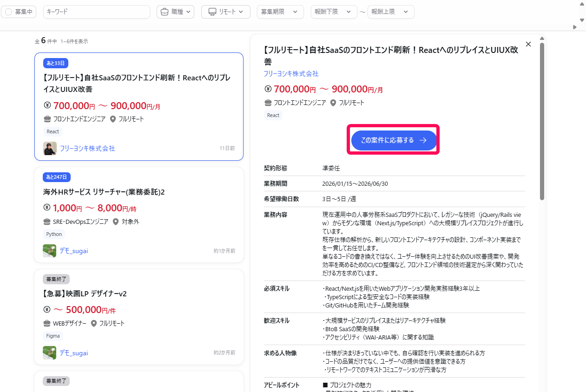Open フリーヨシキ株式会社 link in first job card
This screenshot has height=392, width=586.
87,149
